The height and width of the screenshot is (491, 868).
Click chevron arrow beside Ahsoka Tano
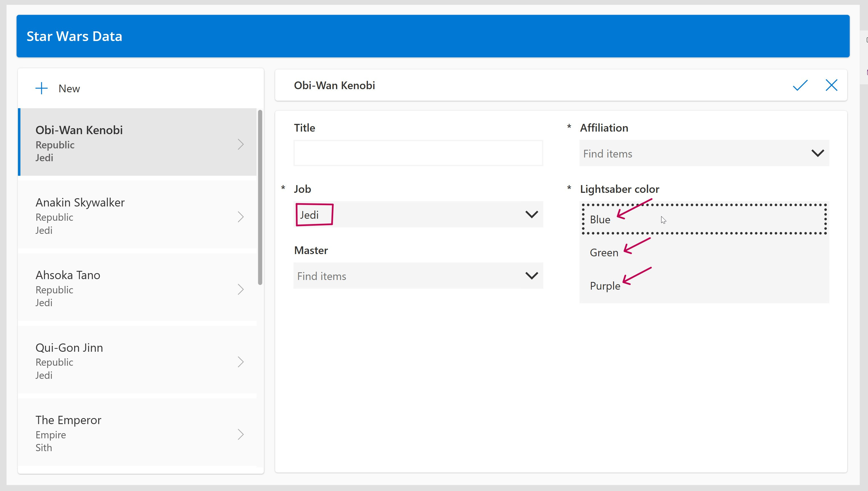241,289
